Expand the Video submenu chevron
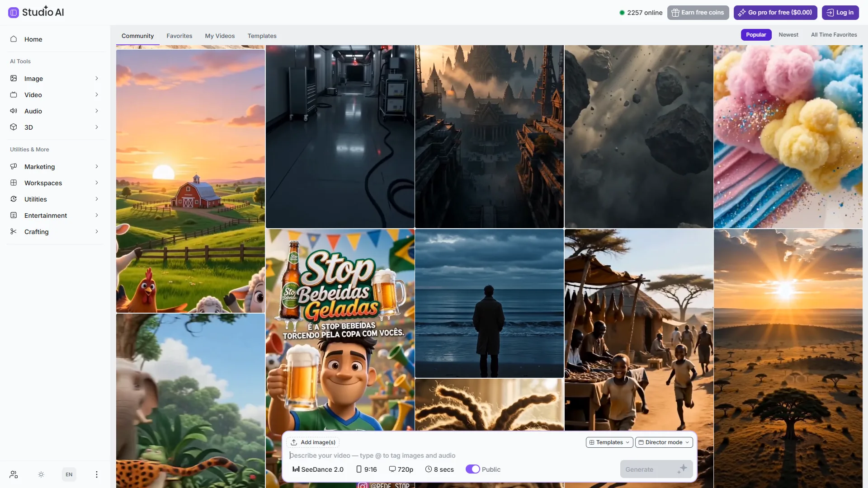This screenshot has height=488, width=868. [x=97, y=94]
